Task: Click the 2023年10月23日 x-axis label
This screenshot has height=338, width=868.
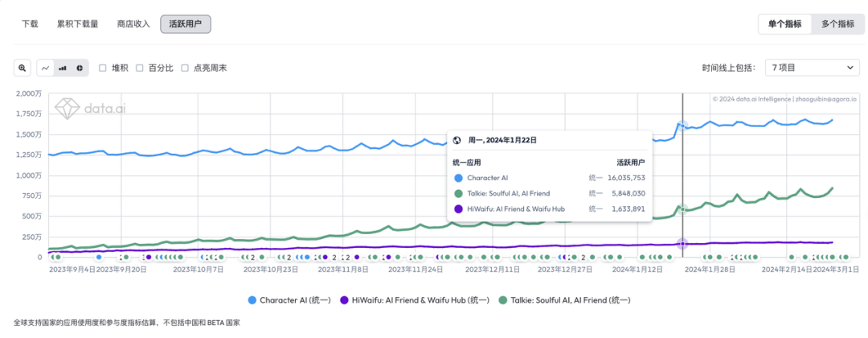Action: (271, 270)
